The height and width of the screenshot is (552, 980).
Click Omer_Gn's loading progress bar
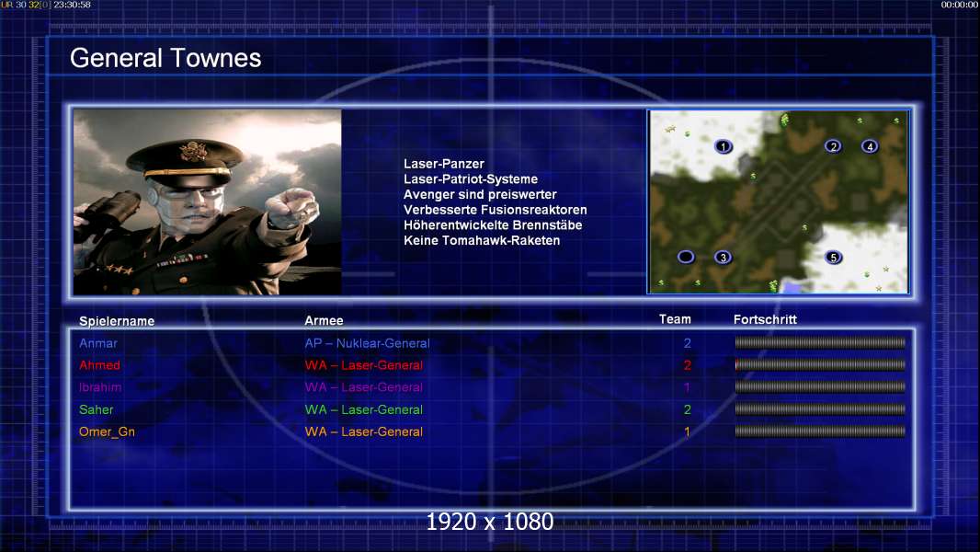(x=820, y=431)
